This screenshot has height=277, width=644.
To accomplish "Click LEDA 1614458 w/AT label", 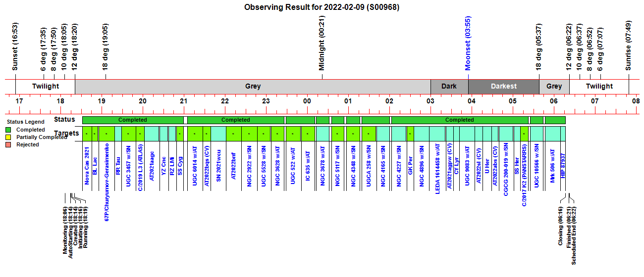I will click(x=437, y=169).
